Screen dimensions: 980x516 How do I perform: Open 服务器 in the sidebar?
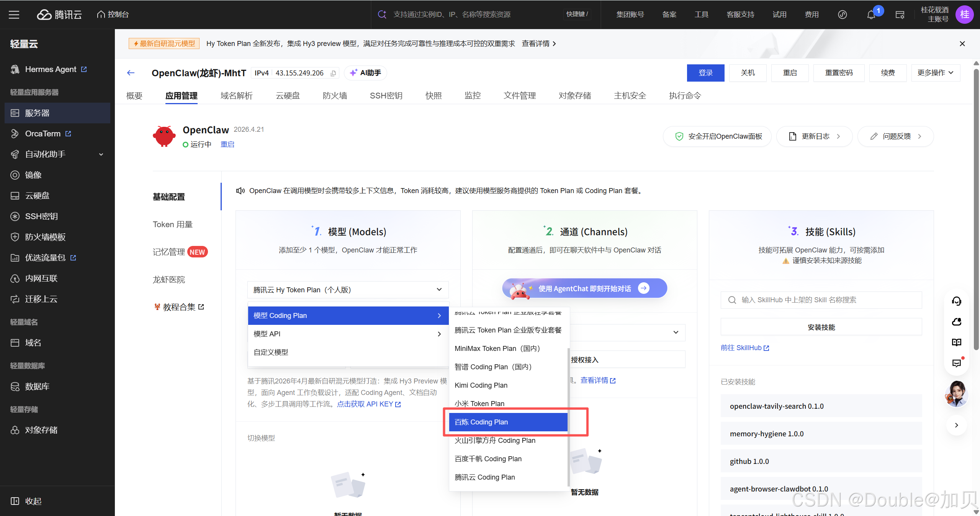[x=57, y=113]
